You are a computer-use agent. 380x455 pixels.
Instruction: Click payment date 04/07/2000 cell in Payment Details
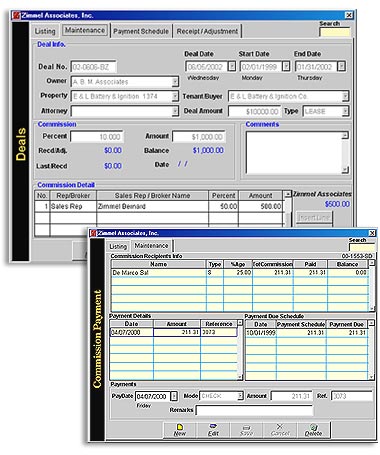pyautogui.click(x=132, y=332)
